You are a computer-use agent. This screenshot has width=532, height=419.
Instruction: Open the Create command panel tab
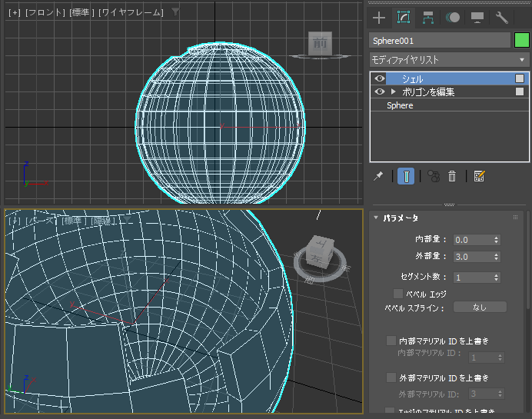pyautogui.click(x=379, y=18)
